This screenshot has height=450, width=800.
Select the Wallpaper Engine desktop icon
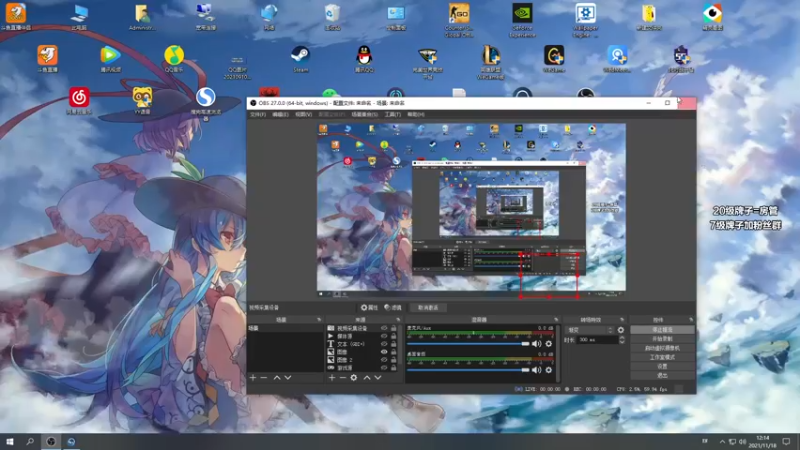585,19
